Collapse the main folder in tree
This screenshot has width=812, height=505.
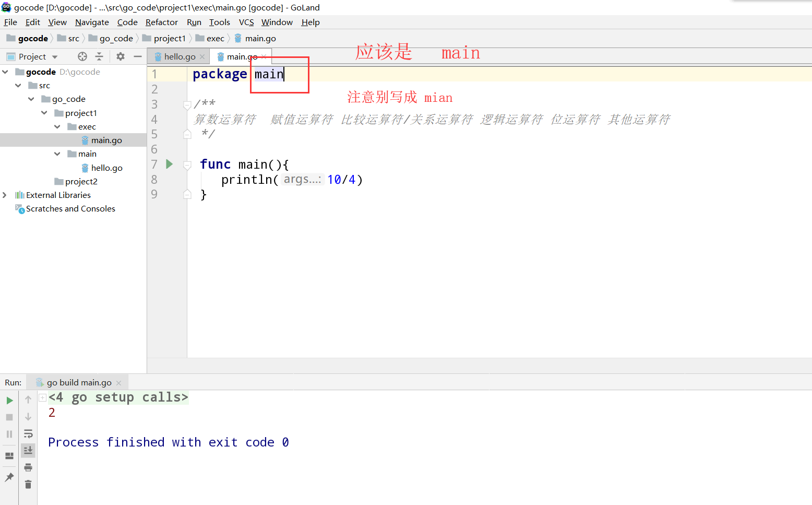point(57,154)
